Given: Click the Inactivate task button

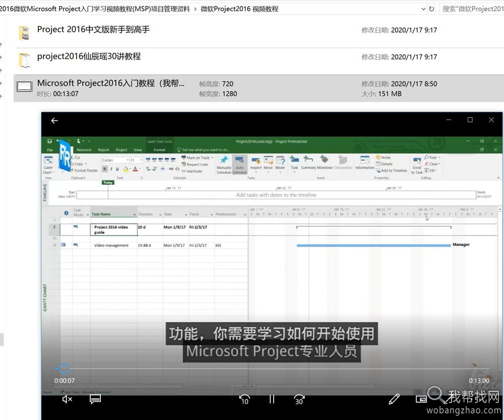Looking at the screenshot, I should click(192, 171).
